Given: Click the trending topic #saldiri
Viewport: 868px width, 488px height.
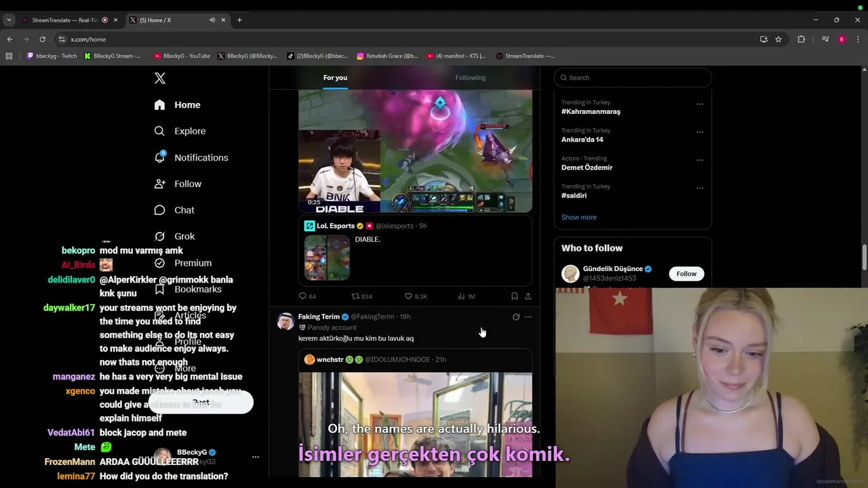Looking at the screenshot, I should pos(574,196).
